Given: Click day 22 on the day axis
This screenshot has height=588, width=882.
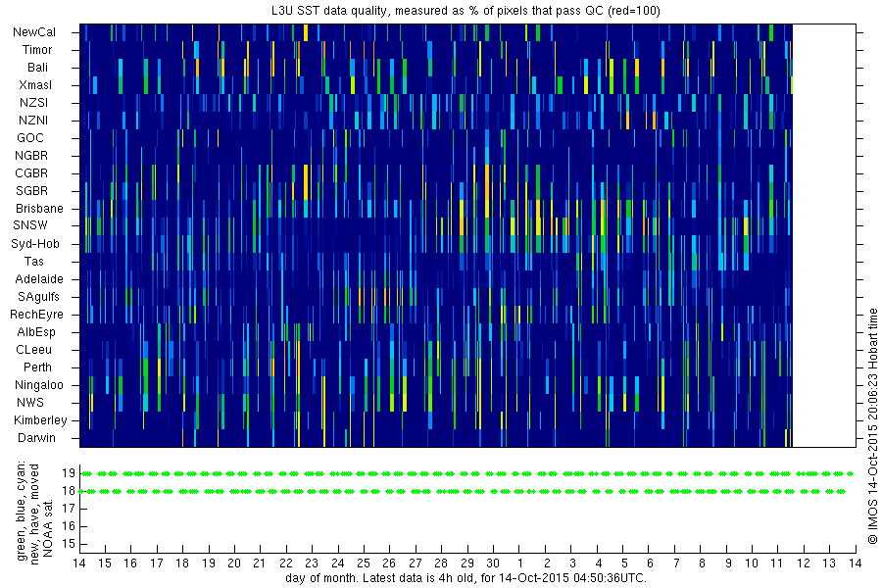Looking at the screenshot, I should pos(286,563).
